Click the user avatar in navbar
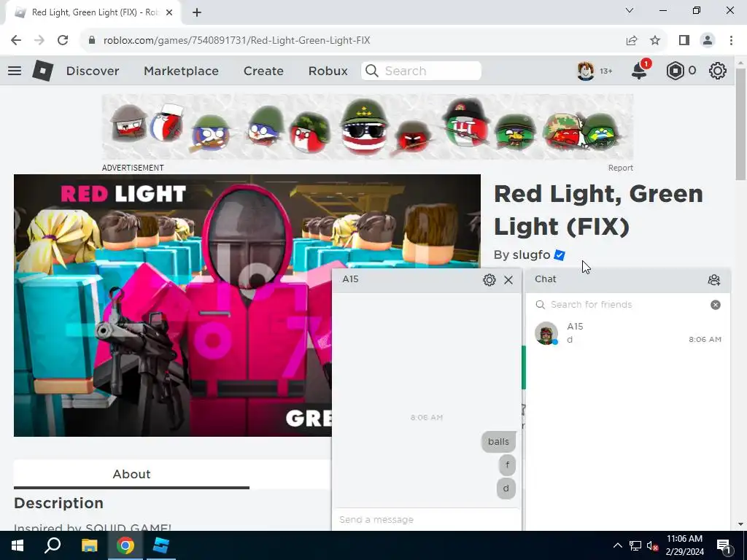 click(x=586, y=71)
